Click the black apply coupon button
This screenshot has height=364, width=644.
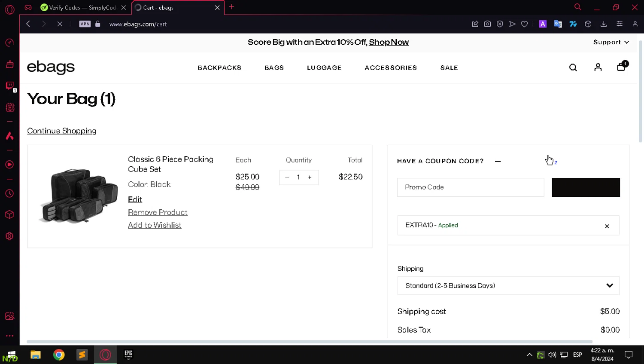tap(586, 187)
